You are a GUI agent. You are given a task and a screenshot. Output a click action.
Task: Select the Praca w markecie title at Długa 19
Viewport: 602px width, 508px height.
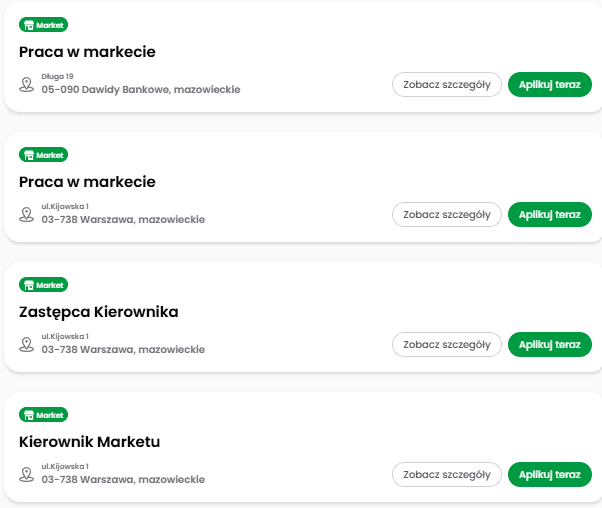click(87, 52)
